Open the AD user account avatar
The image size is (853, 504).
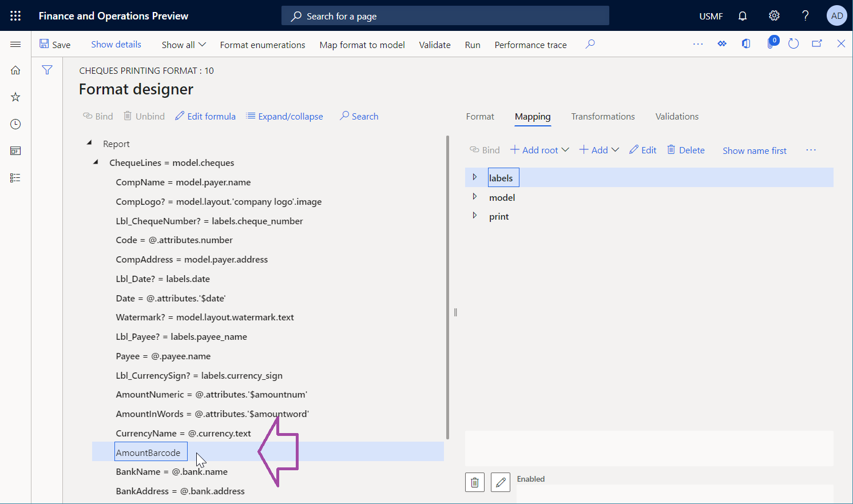coord(837,16)
